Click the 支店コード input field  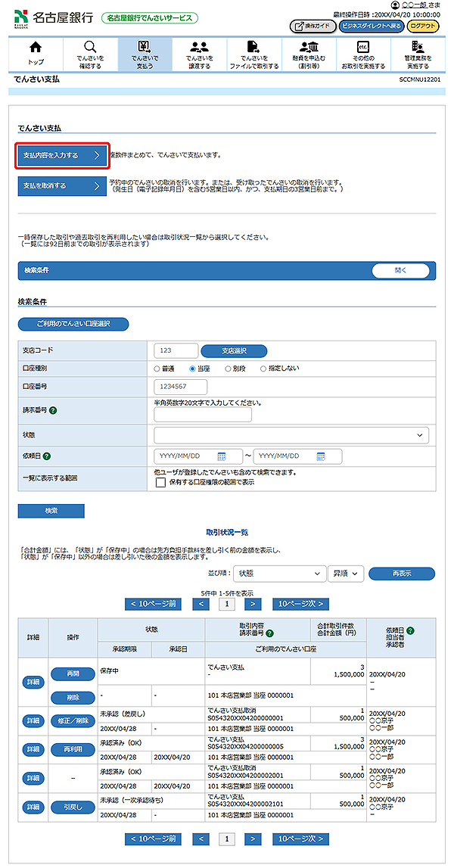click(176, 351)
